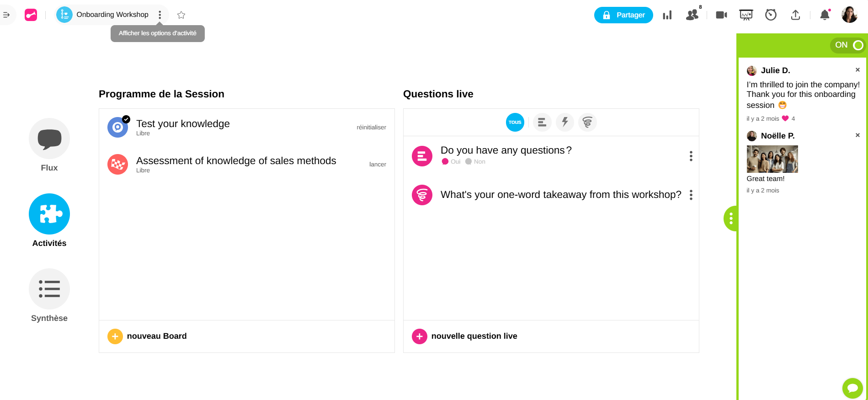The image size is (868, 400).
Task: Open the participants icon with badge 8
Action: pos(692,15)
